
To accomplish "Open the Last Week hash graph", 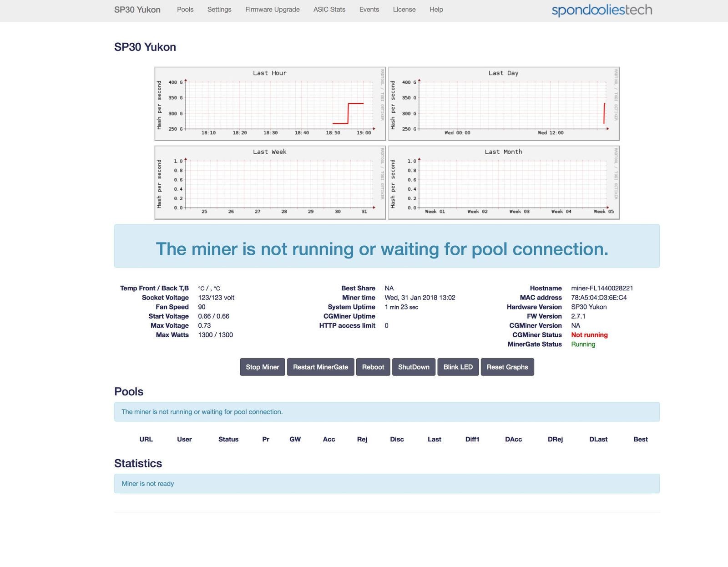I will [270, 182].
